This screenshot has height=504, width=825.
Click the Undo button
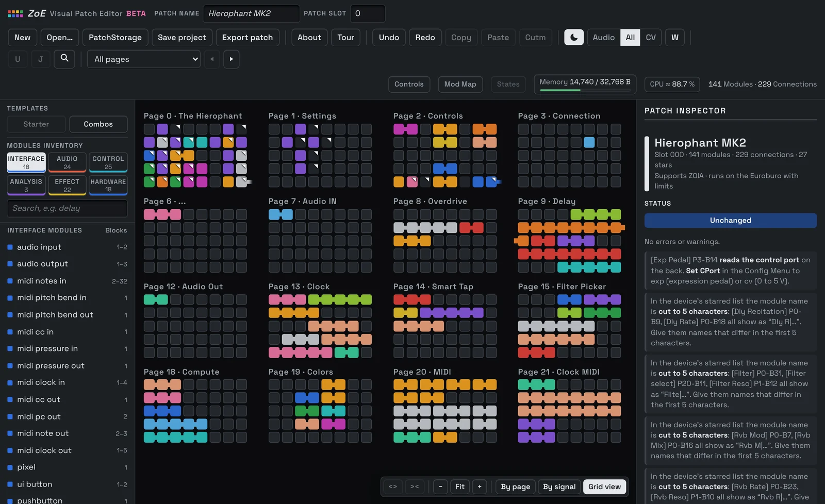[x=389, y=38]
